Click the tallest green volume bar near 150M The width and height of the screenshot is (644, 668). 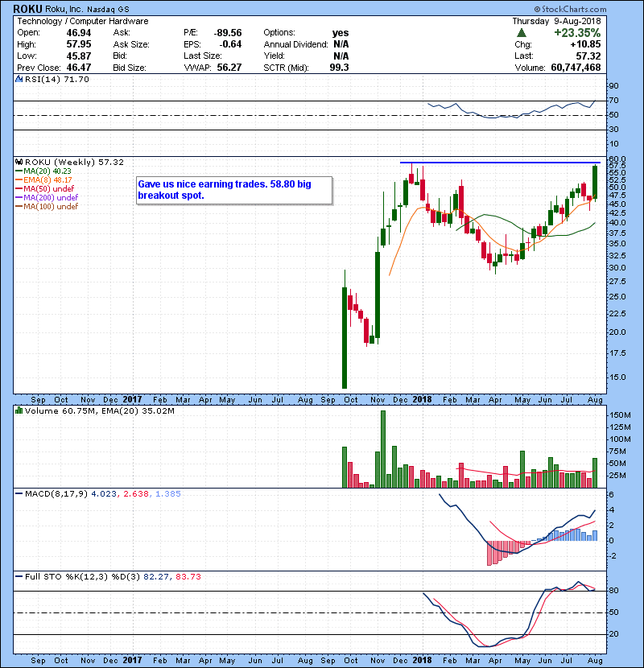coord(382,449)
